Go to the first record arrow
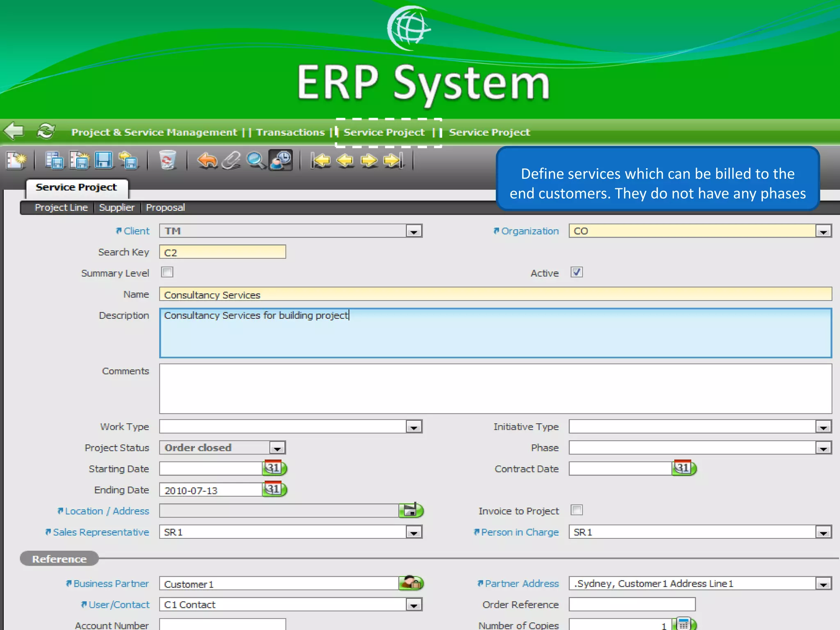This screenshot has width=840, height=630. tap(320, 160)
